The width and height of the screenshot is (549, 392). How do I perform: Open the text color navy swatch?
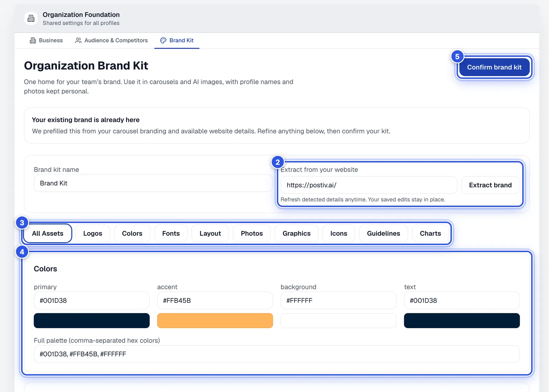pyautogui.click(x=462, y=321)
